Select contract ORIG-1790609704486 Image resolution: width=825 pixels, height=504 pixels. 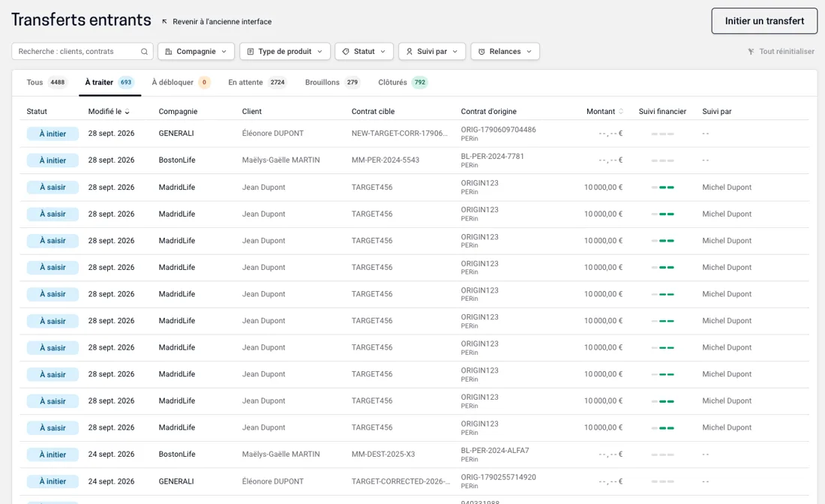pos(498,130)
